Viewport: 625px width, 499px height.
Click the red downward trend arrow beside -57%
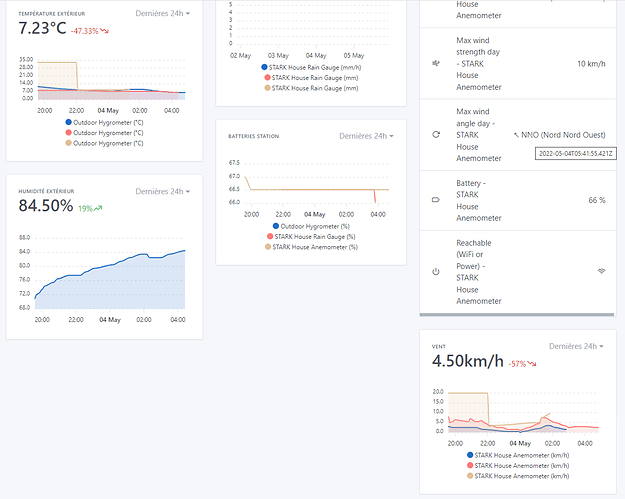click(x=535, y=364)
